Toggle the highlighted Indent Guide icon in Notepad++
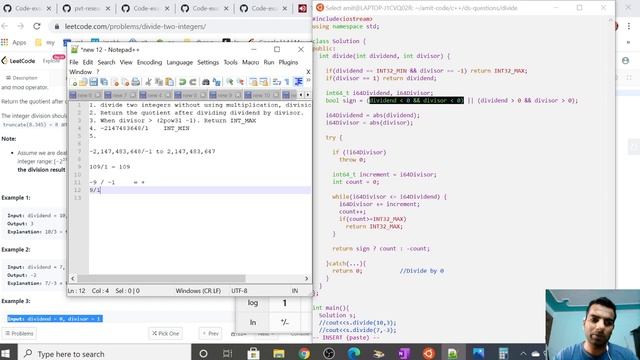The height and width of the screenshot is (360, 640). 298,82
